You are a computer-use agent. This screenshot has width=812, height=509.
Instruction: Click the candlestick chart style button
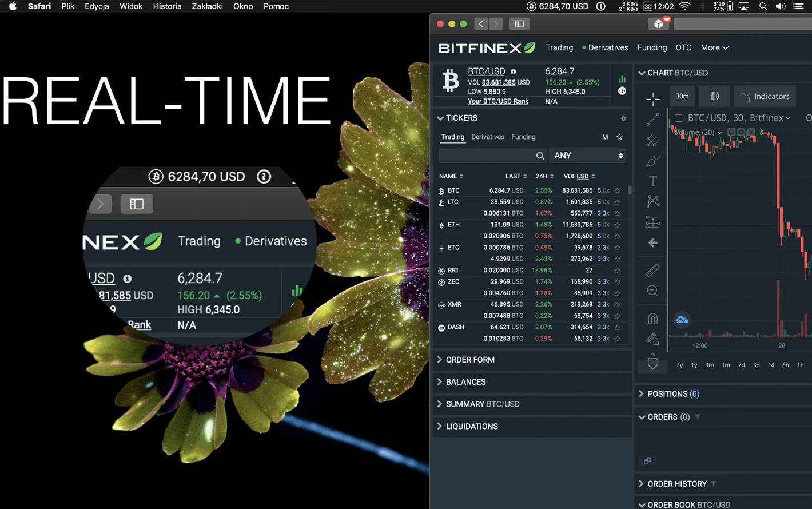pos(715,96)
